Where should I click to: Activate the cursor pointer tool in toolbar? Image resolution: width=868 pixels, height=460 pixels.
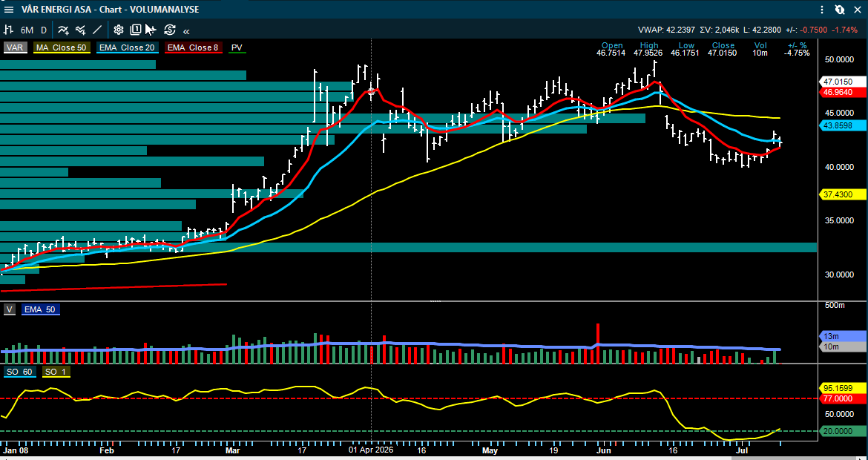click(151, 30)
